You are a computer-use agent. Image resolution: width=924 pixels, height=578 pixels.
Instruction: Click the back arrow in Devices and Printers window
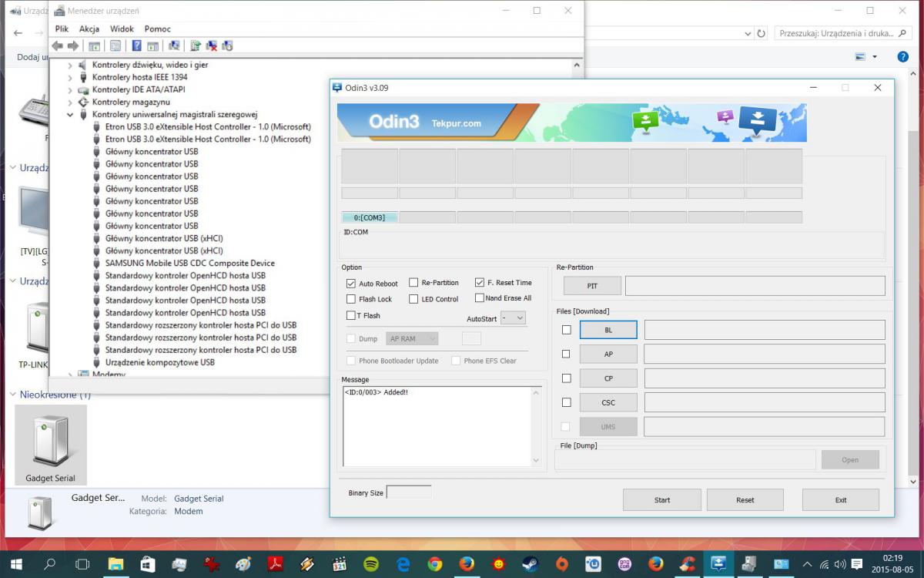(18, 34)
